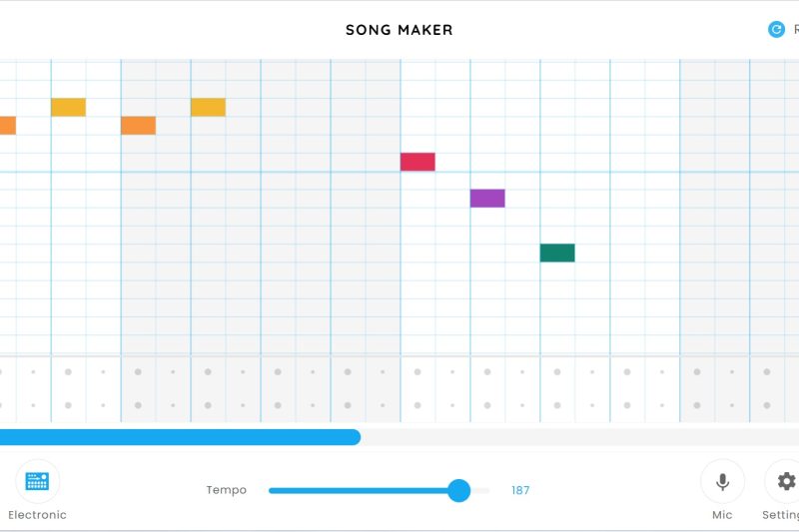Click the Mic label text

pos(722,515)
